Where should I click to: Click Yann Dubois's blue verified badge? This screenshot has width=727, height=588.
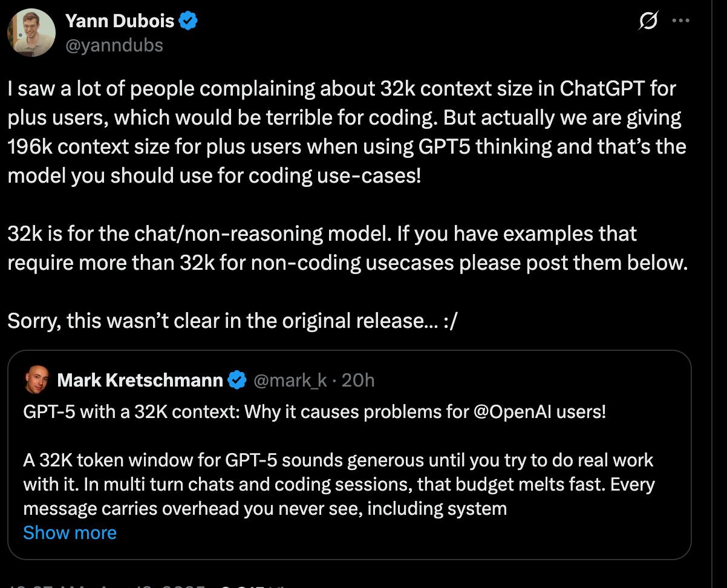[189, 22]
